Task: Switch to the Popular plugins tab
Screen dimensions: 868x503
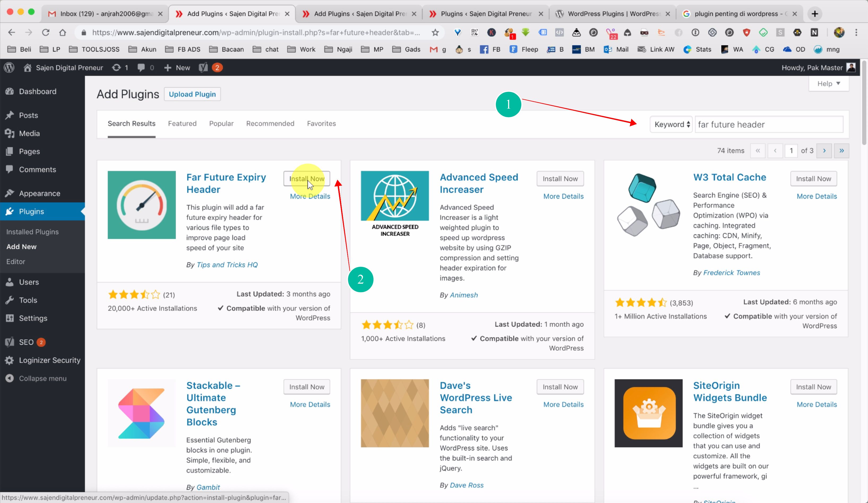Action: coord(221,123)
